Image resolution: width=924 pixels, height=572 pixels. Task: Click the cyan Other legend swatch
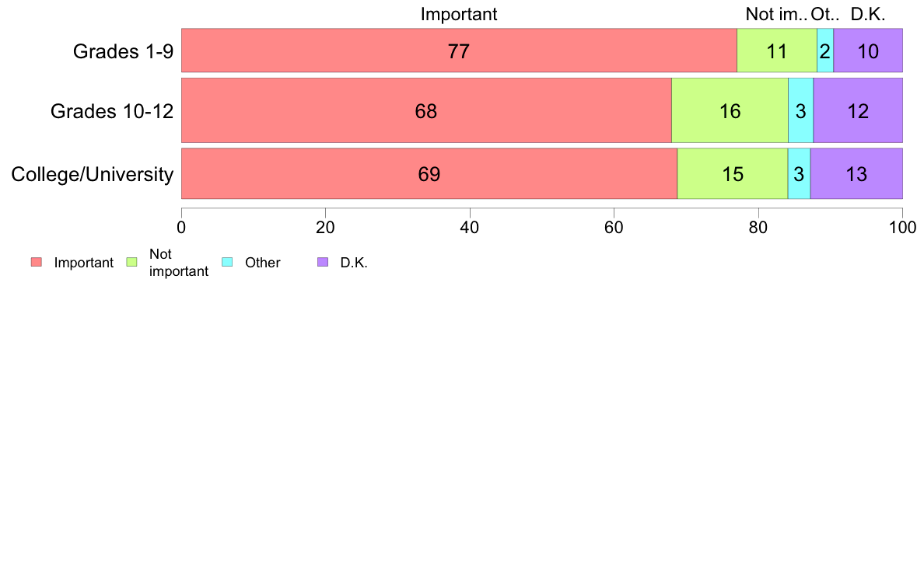227,262
